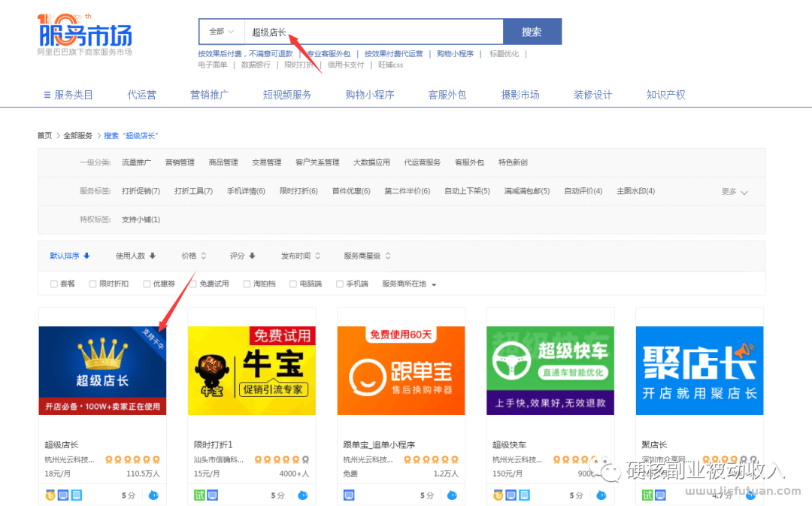Image resolution: width=812 pixels, height=506 pixels.
Task: Click the mobile icon on 超级快车 card
Action: point(524,495)
